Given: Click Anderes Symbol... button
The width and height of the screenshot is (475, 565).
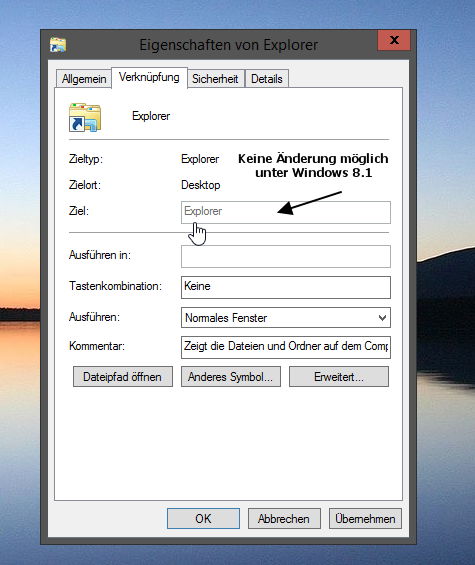Looking at the screenshot, I should pyautogui.click(x=231, y=377).
